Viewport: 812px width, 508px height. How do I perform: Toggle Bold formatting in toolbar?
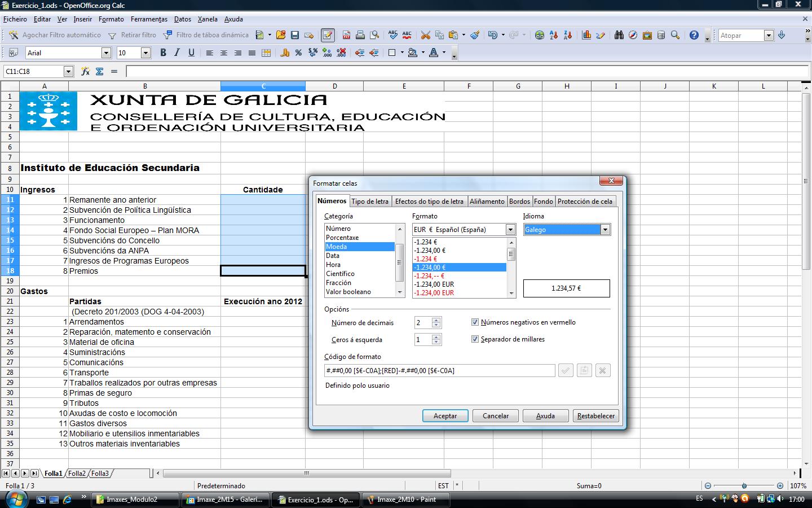click(x=163, y=52)
